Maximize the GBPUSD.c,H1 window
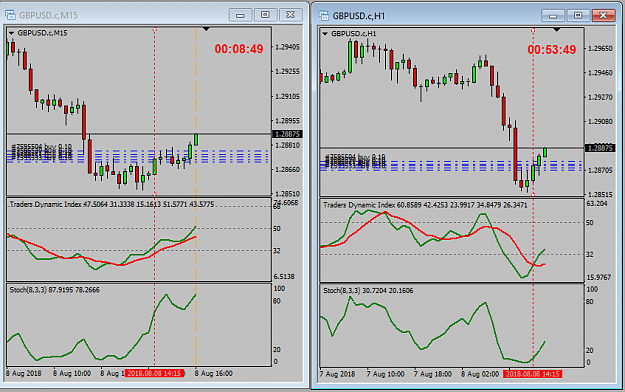The width and height of the screenshot is (625, 392). [578, 16]
